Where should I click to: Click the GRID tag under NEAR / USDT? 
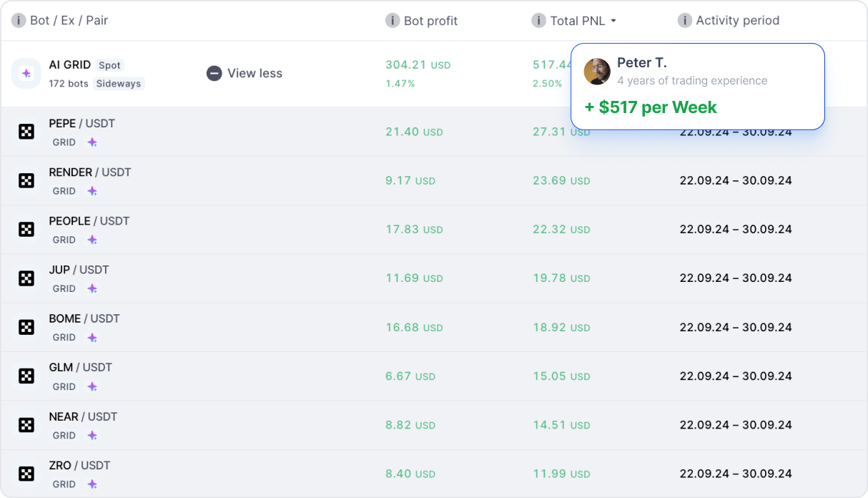point(64,435)
